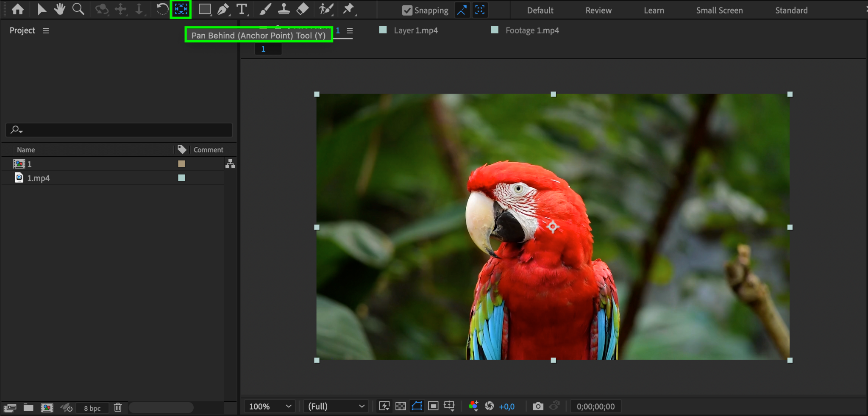Select the Pan Behind (Anchor Point) tool

[181, 9]
